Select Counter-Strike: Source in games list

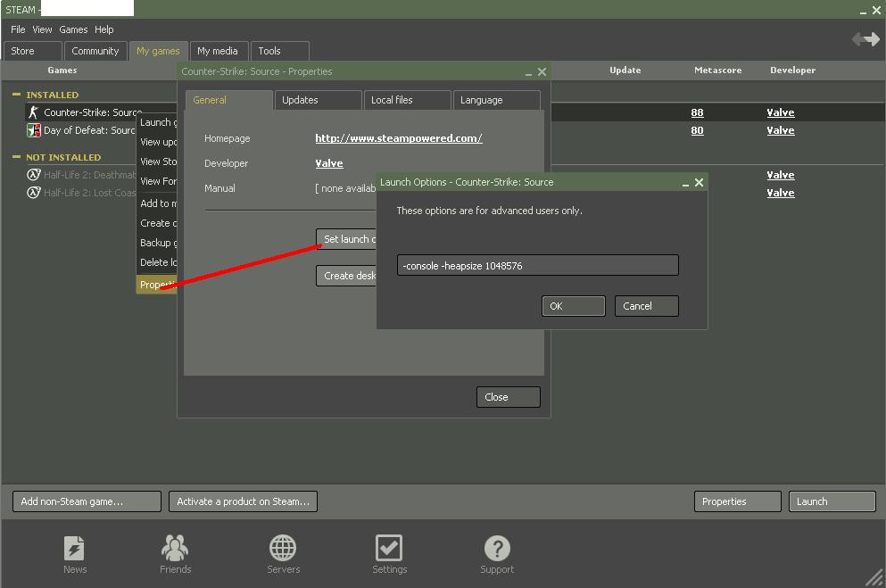(93, 112)
